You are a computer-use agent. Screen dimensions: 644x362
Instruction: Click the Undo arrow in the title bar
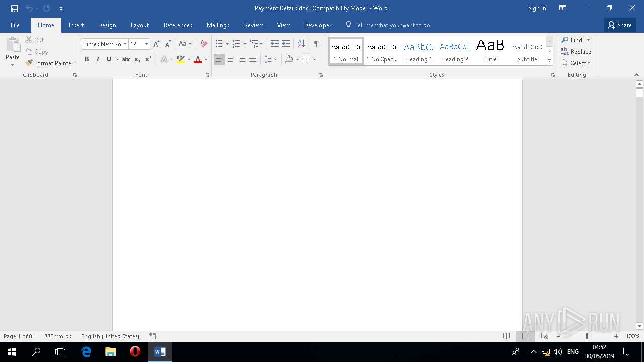click(29, 8)
